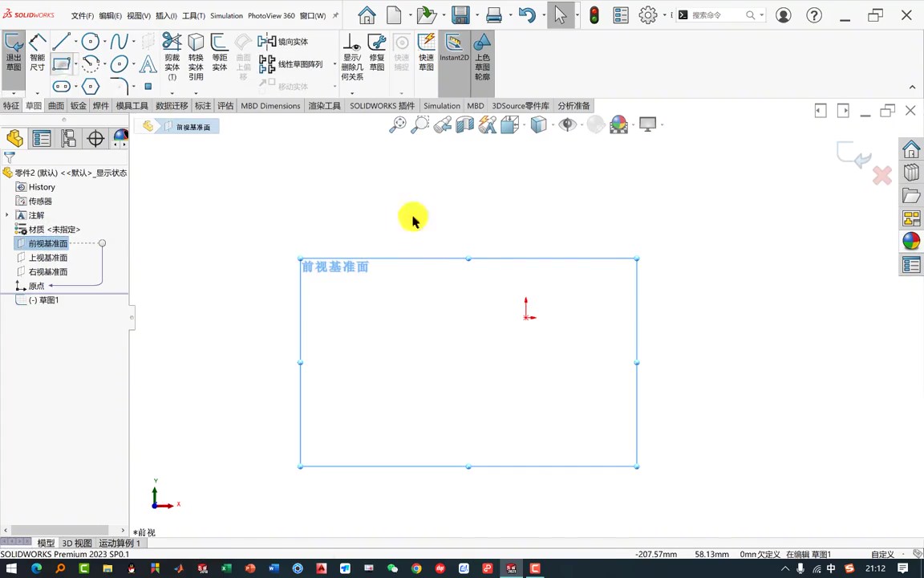The image size is (924, 578).
Task: Select the Corner Rectangle tool
Action: [x=61, y=63]
